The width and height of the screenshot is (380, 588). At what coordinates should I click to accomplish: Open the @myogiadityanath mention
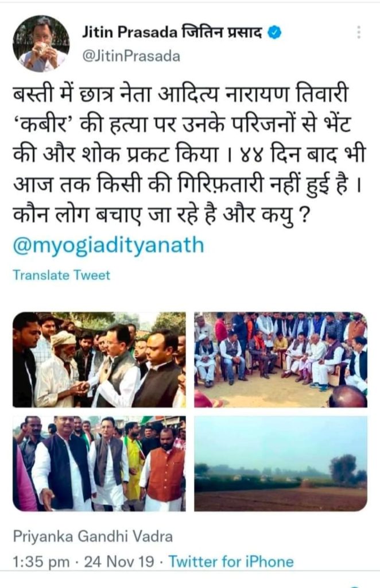[x=108, y=246]
